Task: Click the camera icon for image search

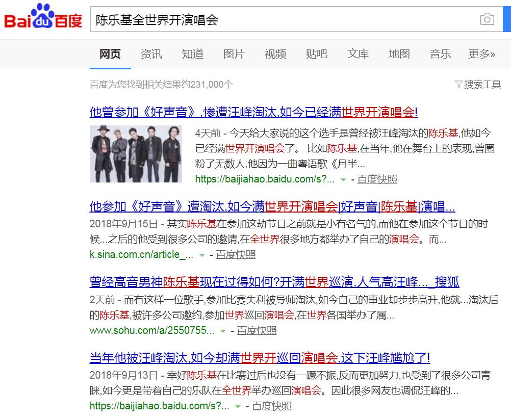Action: (488, 18)
